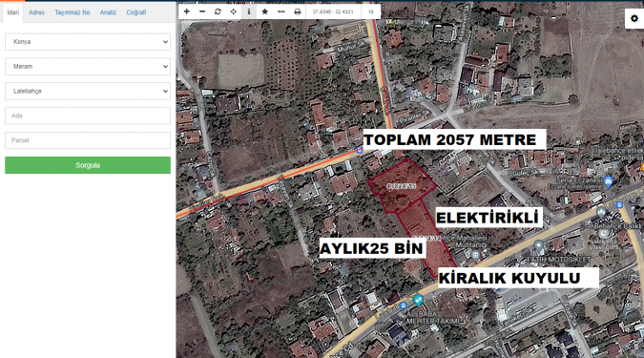The height and width of the screenshot is (358, 644).
Task: Open favorites with the star icon
Action: pos(265,11)
